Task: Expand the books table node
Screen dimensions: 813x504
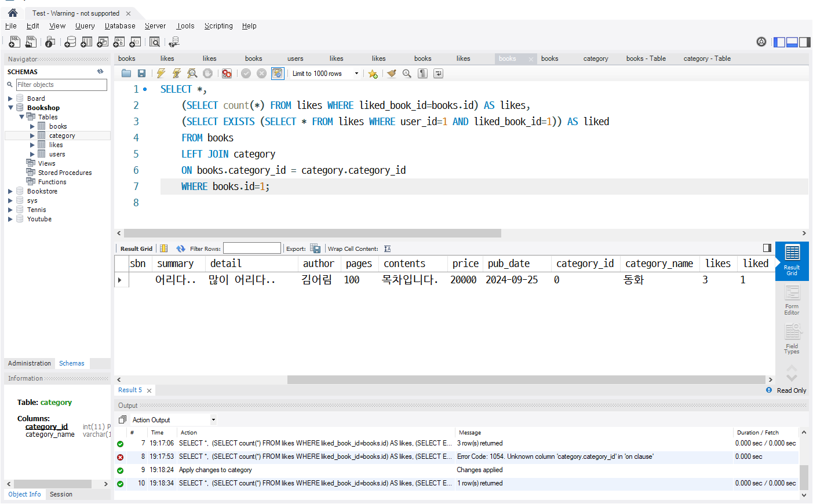Action: pos(32,126)
